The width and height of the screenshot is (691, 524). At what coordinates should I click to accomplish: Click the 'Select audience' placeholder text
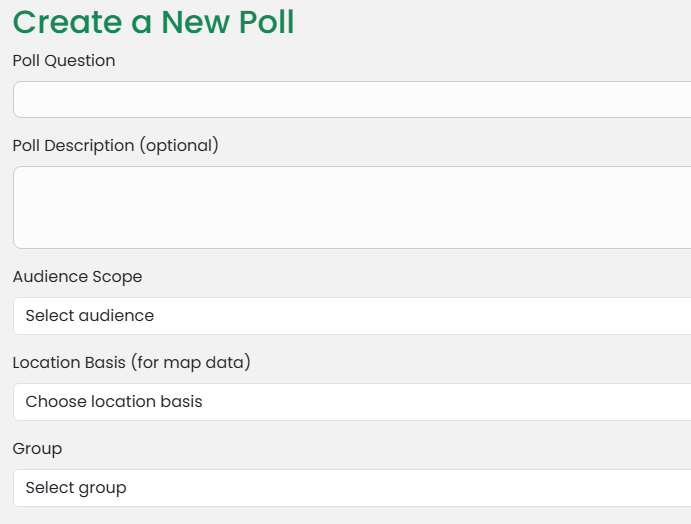[90, 316]
